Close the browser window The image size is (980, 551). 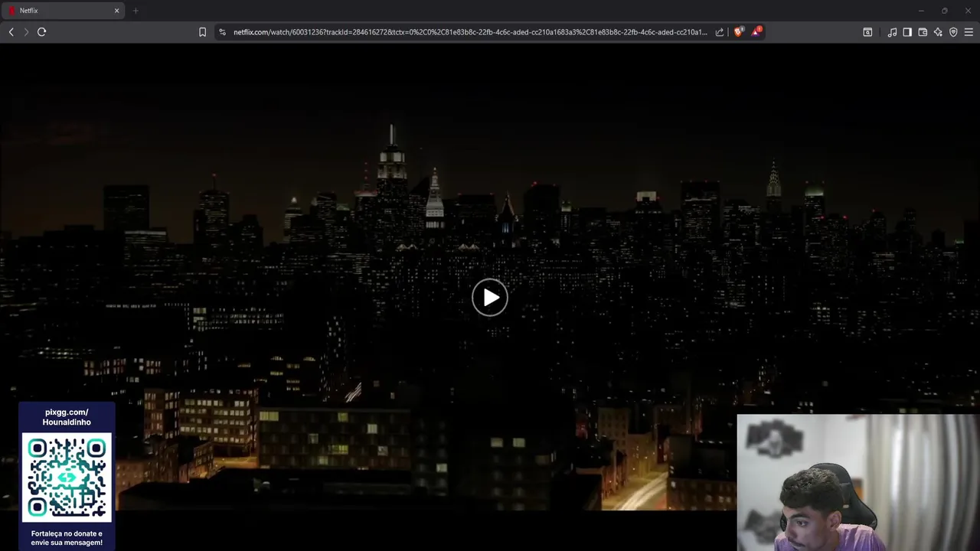coord(968,11)
